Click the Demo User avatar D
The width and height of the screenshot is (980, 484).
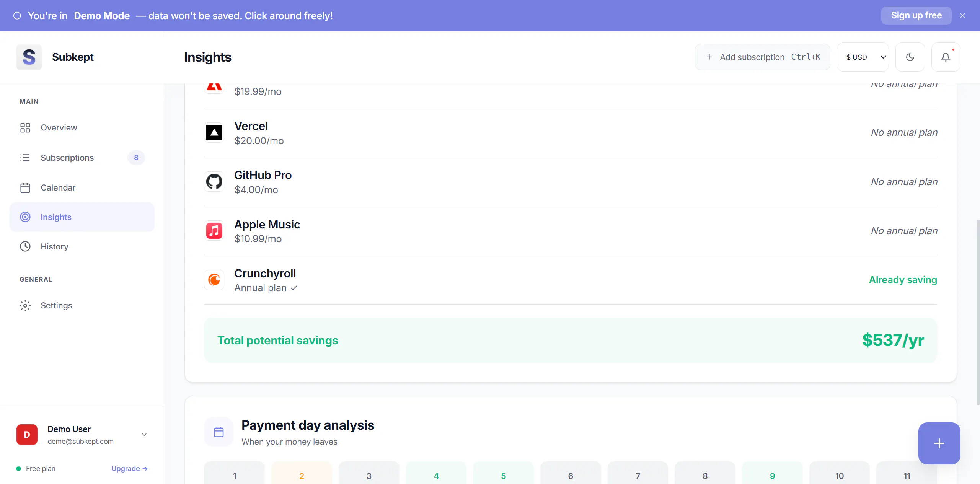tap(27, 435)
